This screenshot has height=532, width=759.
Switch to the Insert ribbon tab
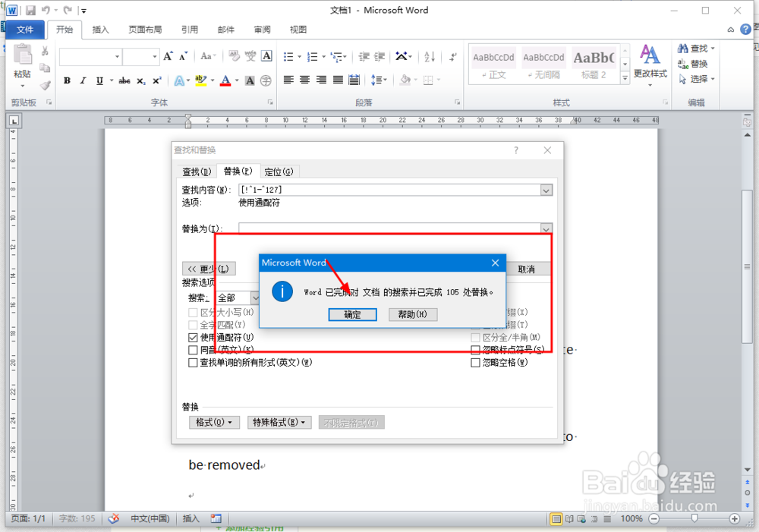tap(100, 30)
